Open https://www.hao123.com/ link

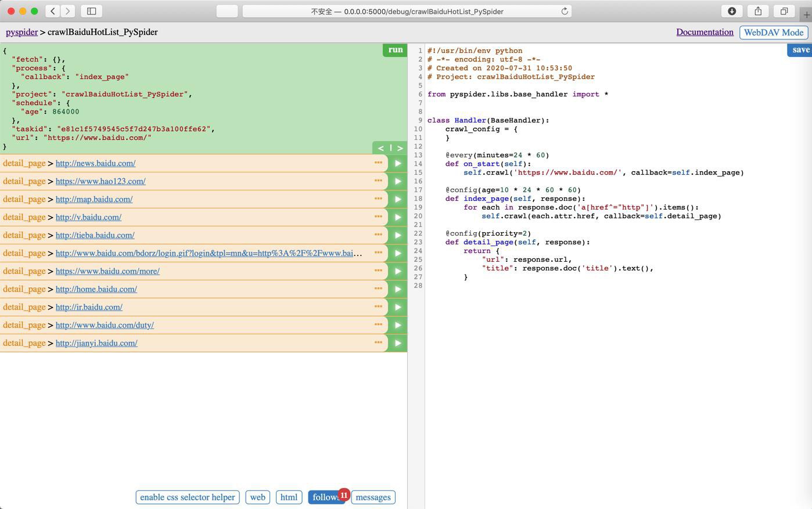100,181
